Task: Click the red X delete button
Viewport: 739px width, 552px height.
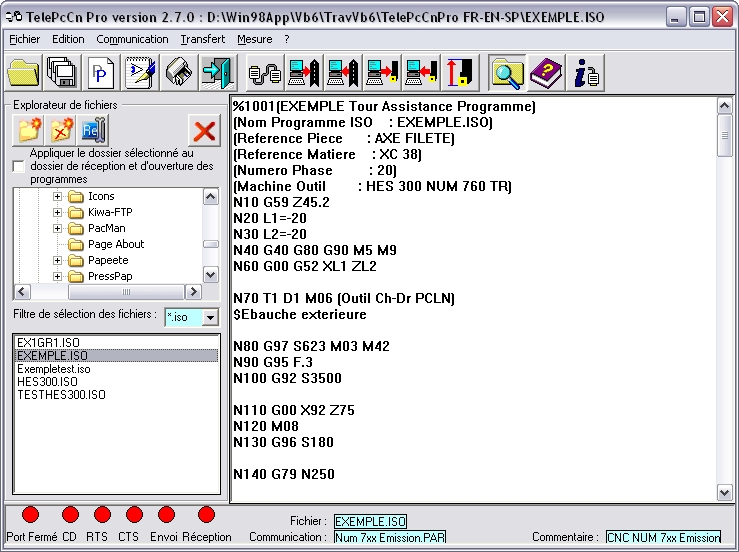Action: (x=204, y=130)
